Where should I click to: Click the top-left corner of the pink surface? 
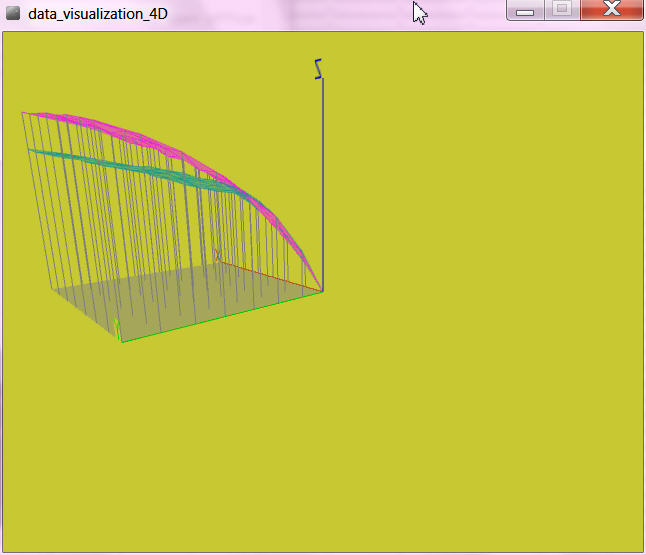(24, 113)
